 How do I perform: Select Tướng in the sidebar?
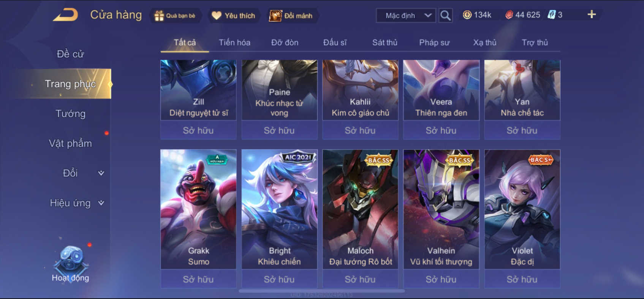[x=71, y=114]
